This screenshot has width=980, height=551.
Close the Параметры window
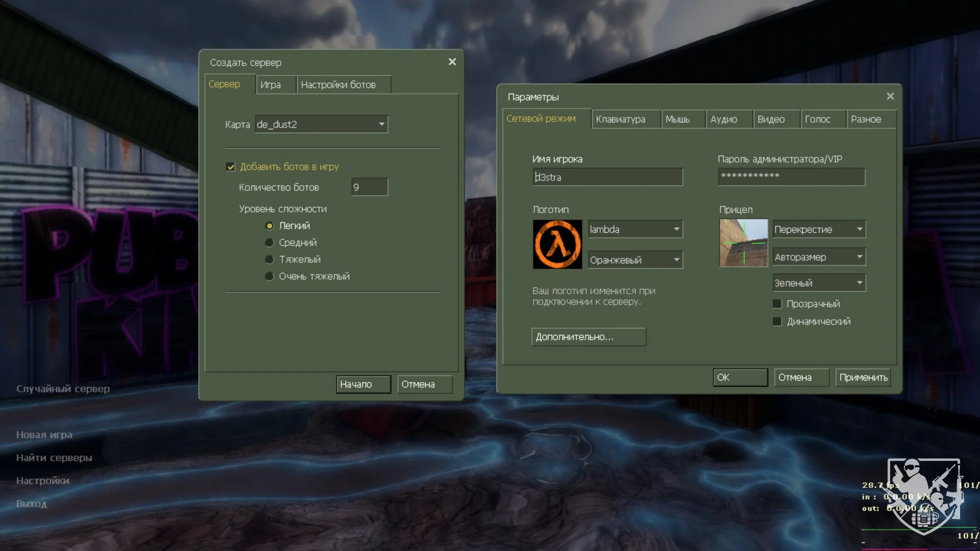coord(890,97)
